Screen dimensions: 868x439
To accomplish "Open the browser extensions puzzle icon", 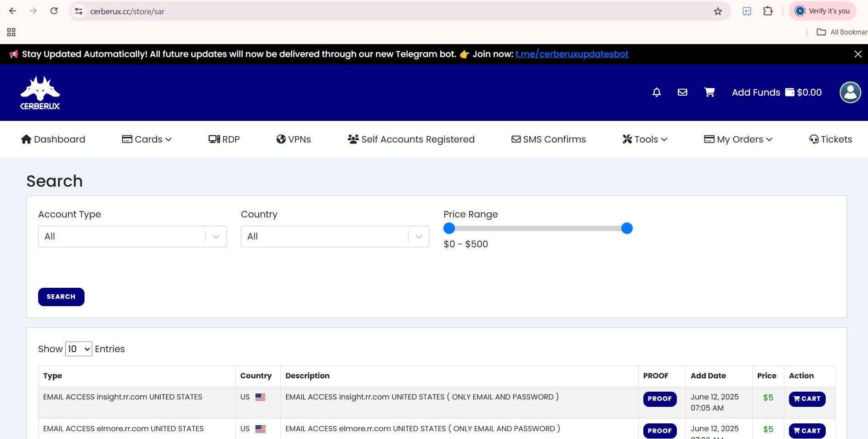I will (x=768, y=11).
